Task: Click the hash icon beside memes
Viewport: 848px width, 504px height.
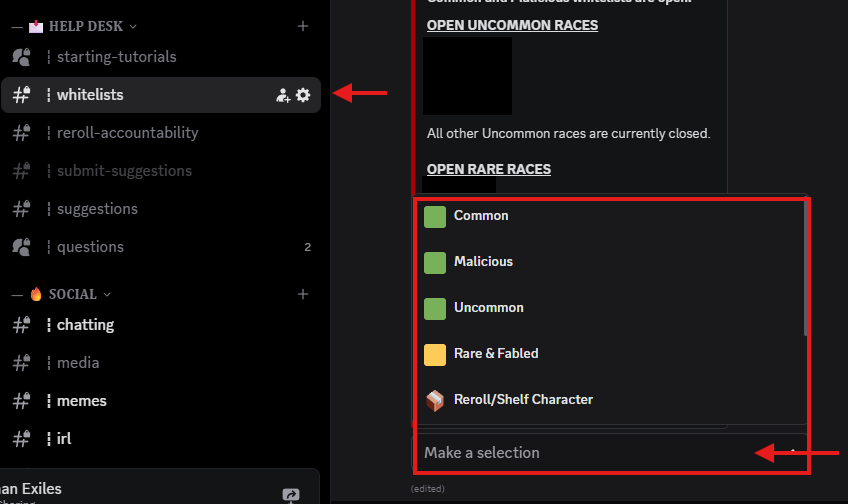Action: pos(22,401)
